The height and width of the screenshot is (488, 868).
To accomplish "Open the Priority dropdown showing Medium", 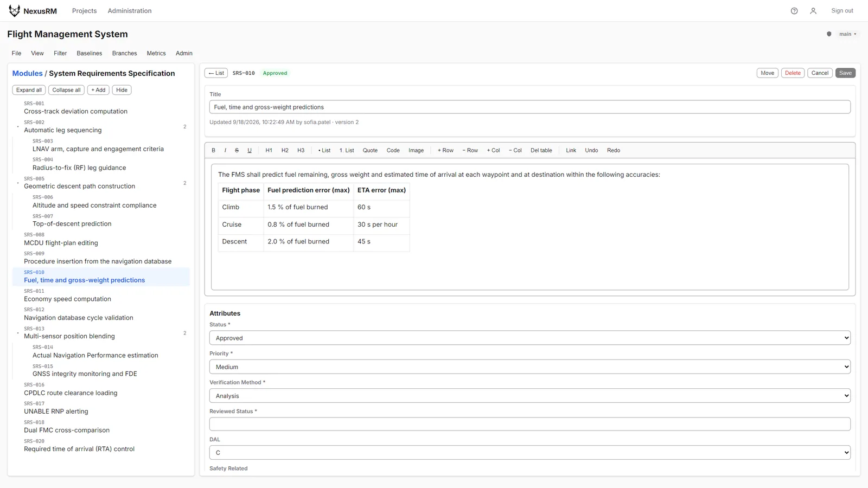I will 529,367.
